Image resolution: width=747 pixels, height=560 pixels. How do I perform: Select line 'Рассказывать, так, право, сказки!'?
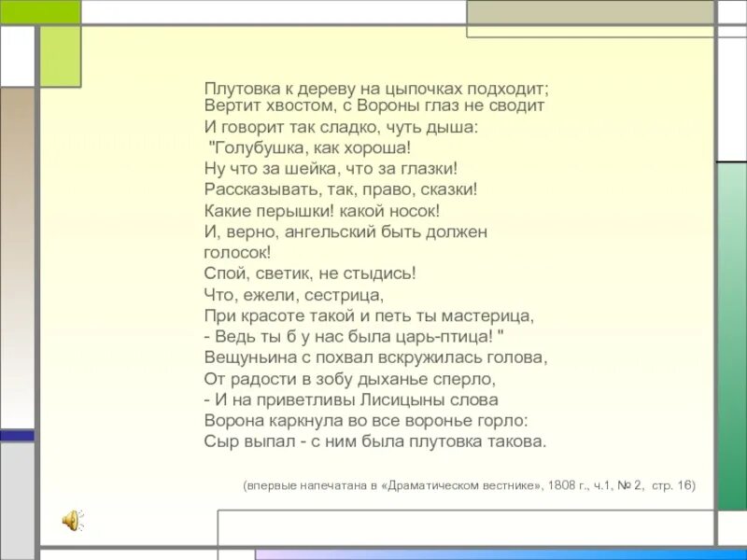tap(341, 189)
